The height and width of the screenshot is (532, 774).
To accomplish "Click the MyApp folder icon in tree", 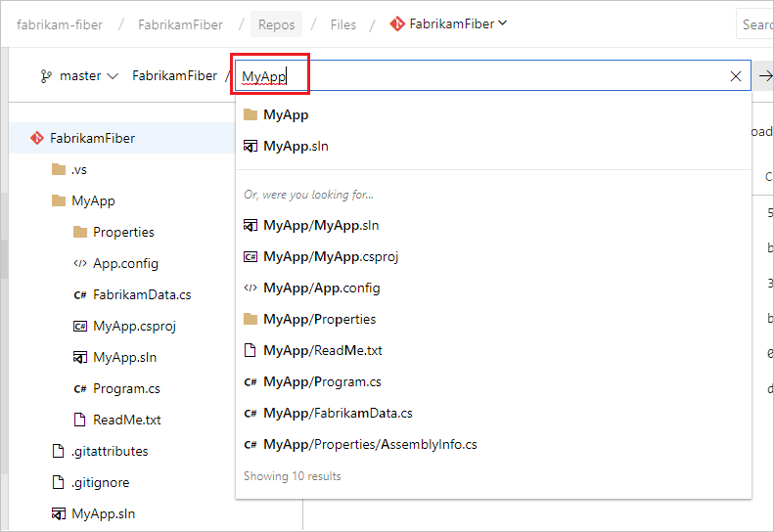I will [59, 200].
